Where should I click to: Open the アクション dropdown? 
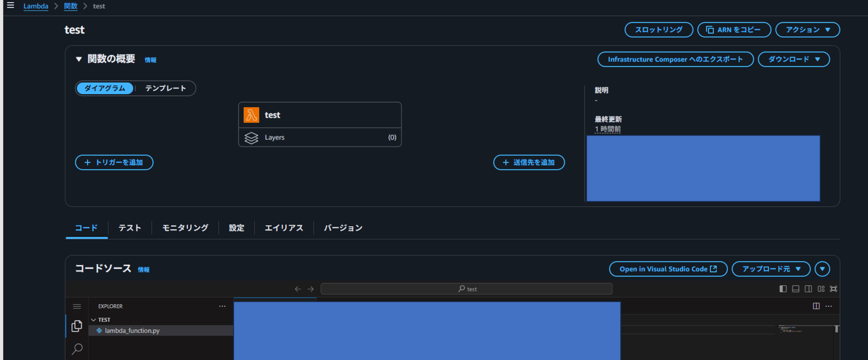[x=807, y=30]
